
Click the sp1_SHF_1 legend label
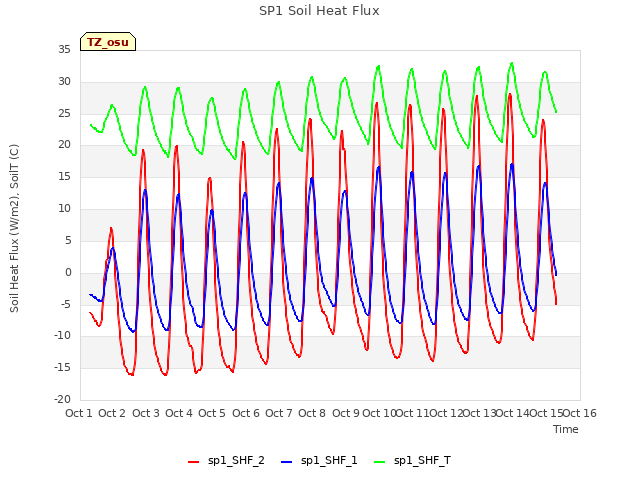(x=329, y=460)
